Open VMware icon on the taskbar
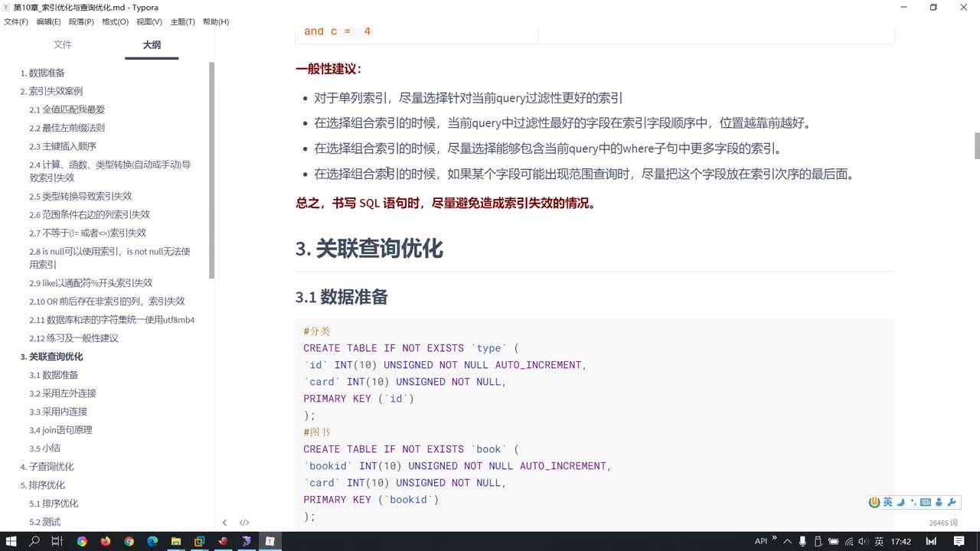This screenshot has height=551, width=980. click(199, 541)
